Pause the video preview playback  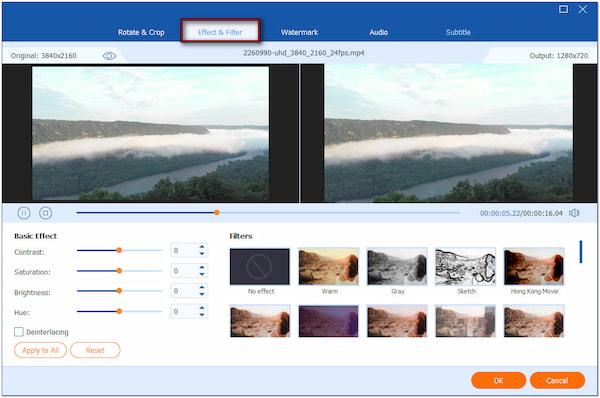pyautogui.click(x=24, y=213)
